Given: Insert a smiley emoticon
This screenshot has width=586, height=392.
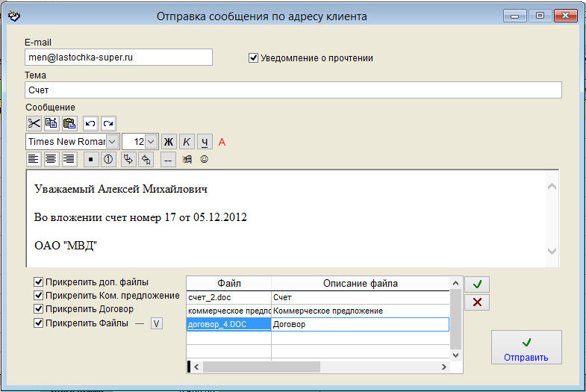Looking at the screenshot, I should click(204, 159).
